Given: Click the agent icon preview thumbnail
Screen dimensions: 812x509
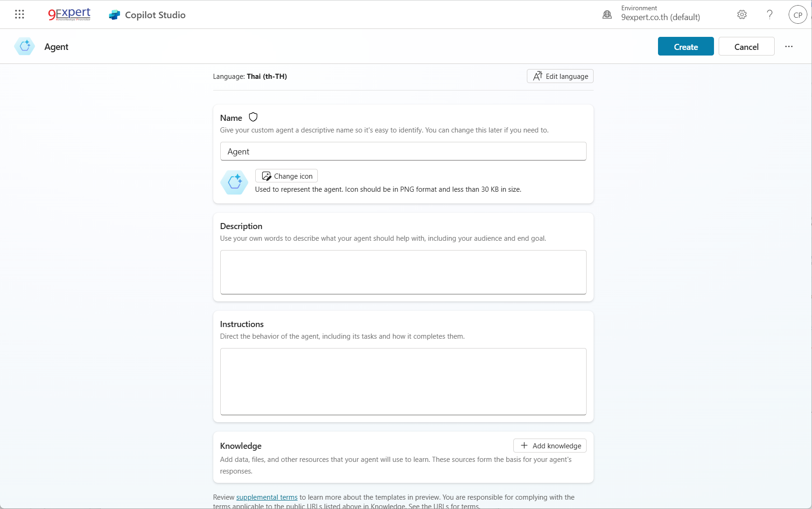Looking at the screenshot, I should tap(234, 182).
